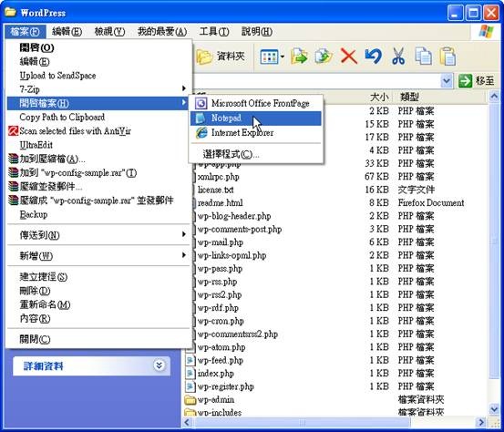The image size is (504, 432).
Task: Open the 說明(H) menu
Action: [256, 32]
